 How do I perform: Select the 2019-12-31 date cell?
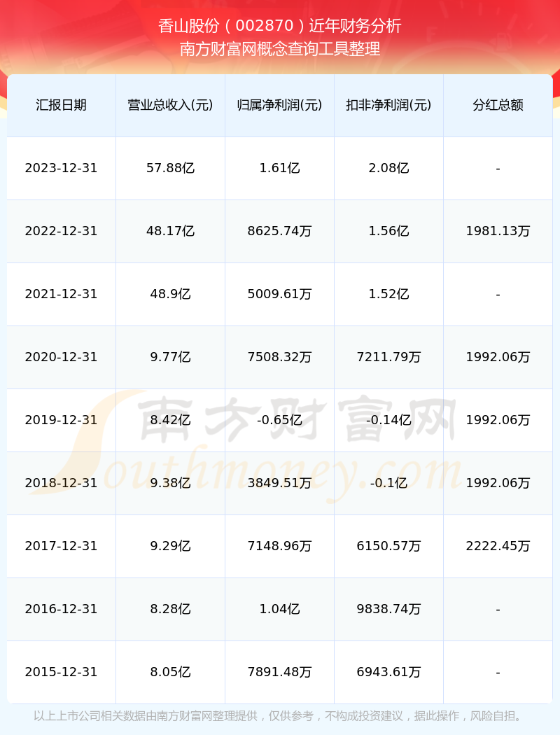pos(61,420)
